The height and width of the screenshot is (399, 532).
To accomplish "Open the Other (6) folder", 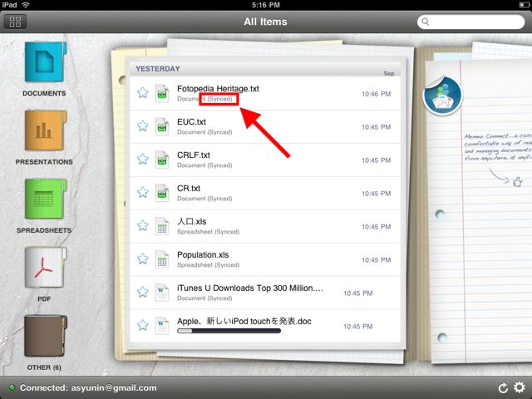I will pyautogui.click(x=45, y=336).
